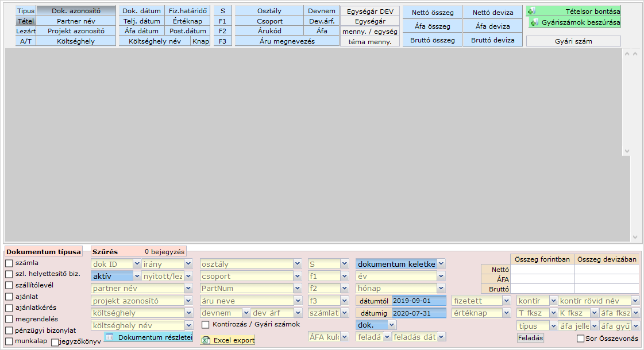Click the dátumtól date field

(418, 301)
